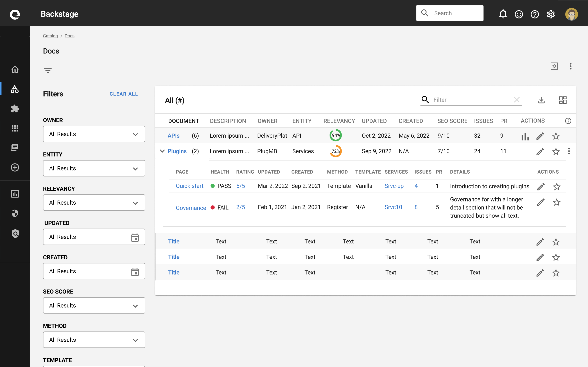
Task: Go to Docs breadcrumb link
Action: [x=70, y=36]
